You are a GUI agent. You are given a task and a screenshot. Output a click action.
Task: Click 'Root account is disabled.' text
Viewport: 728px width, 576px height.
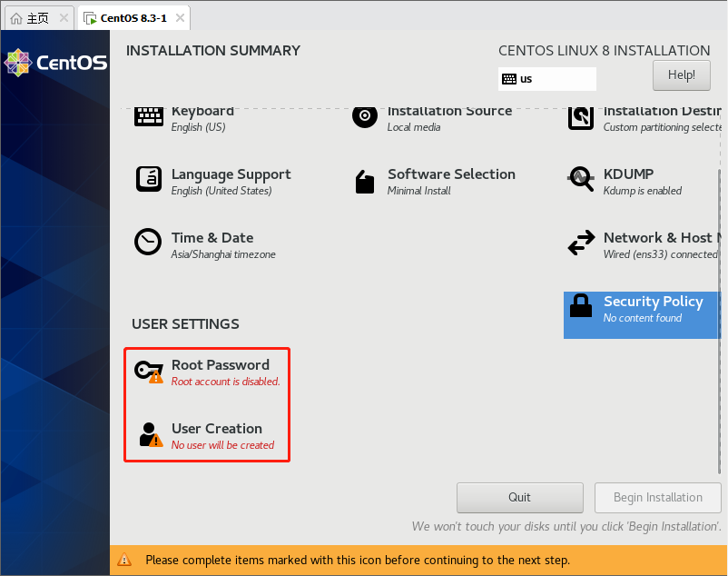tap(226, 382)
